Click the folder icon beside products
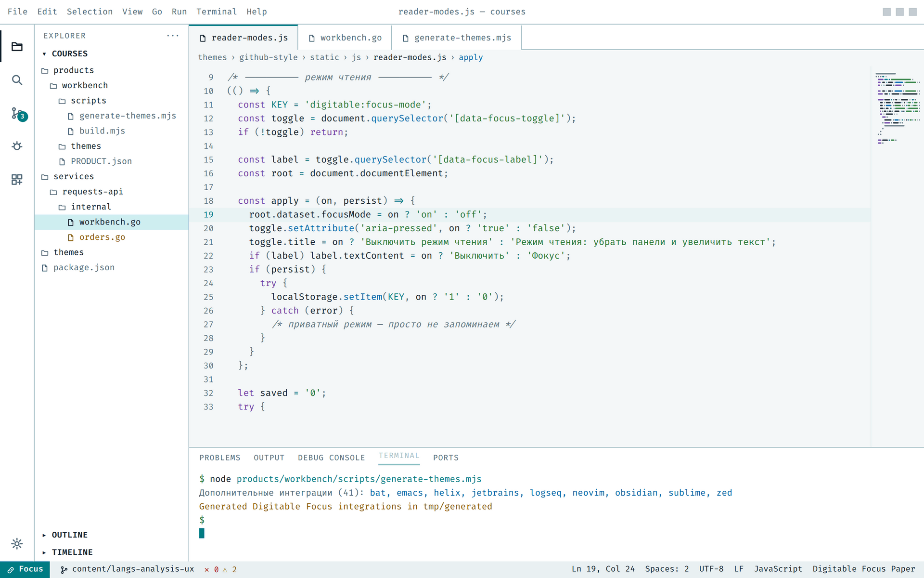 [45, 70]
